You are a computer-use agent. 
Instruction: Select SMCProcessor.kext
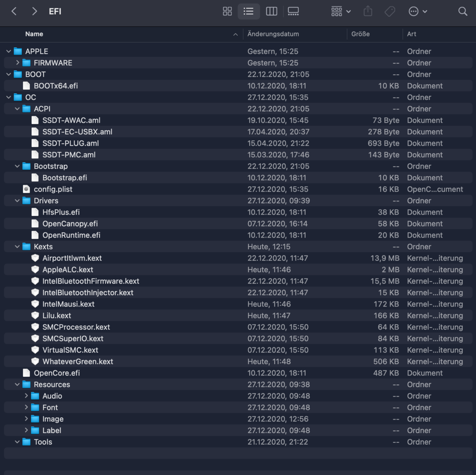pos(76,327)
